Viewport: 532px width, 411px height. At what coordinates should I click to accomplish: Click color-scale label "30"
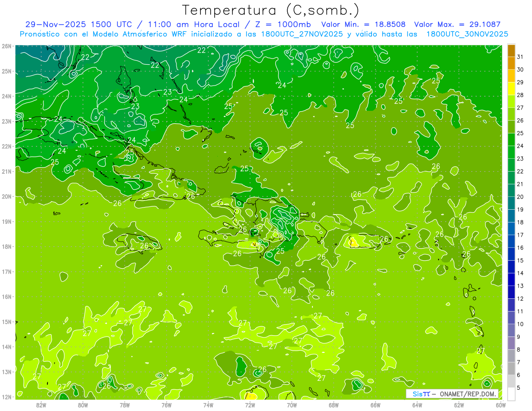pos(520,70)
